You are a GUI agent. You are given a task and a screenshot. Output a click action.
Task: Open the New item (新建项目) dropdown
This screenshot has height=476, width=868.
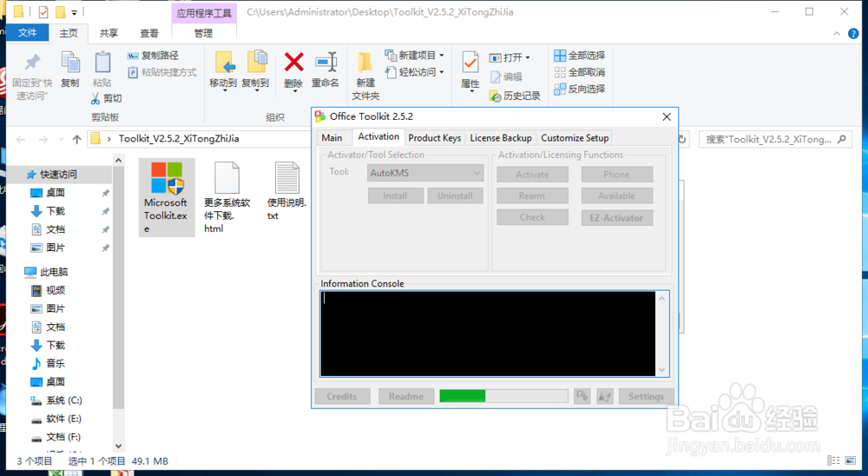tap(414, 56)
